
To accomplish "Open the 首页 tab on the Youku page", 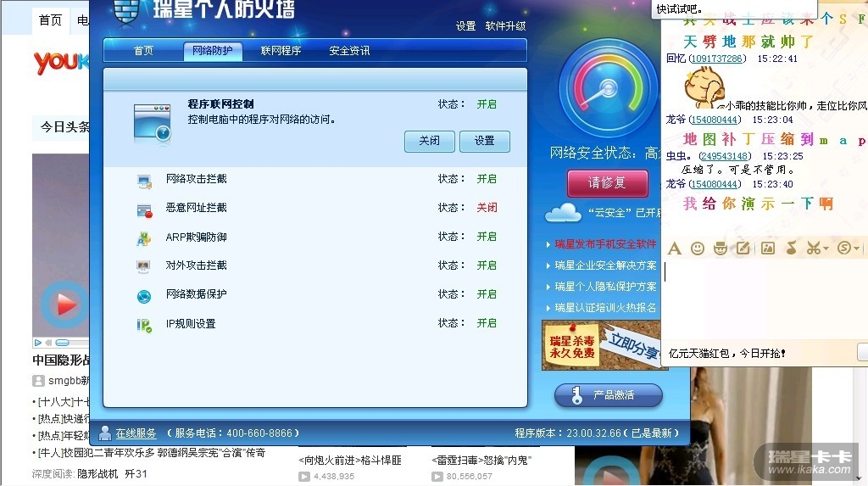I will (50, 20).
